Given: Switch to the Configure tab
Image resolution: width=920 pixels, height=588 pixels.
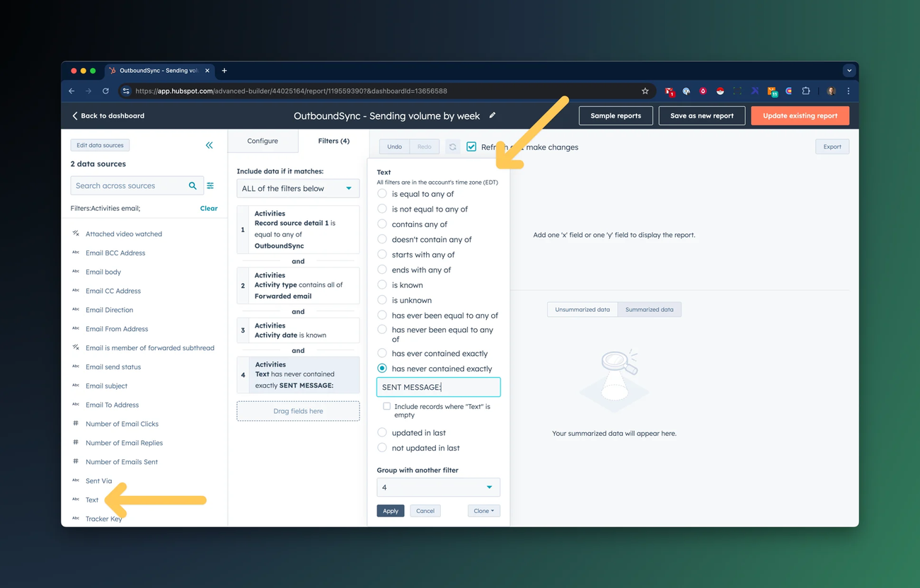Looking at the screenshot, I should 263,141.
